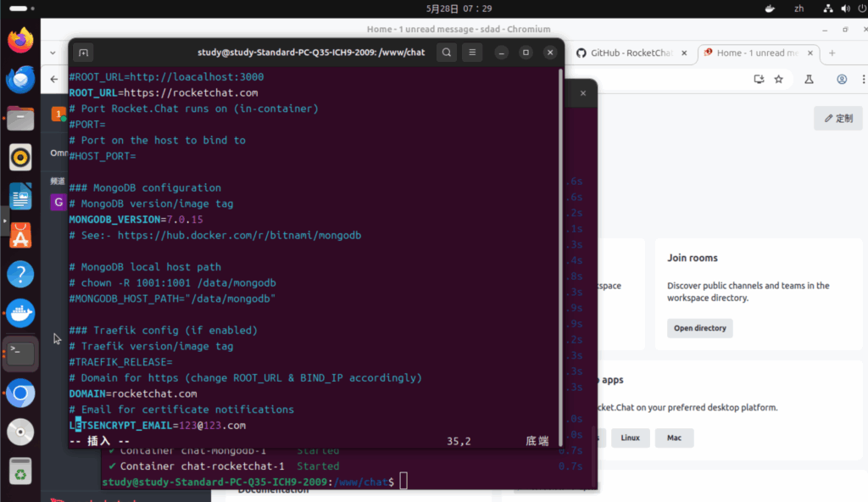Open the terminal hamburger menu

pyautogui.click(x=472, y=53)
